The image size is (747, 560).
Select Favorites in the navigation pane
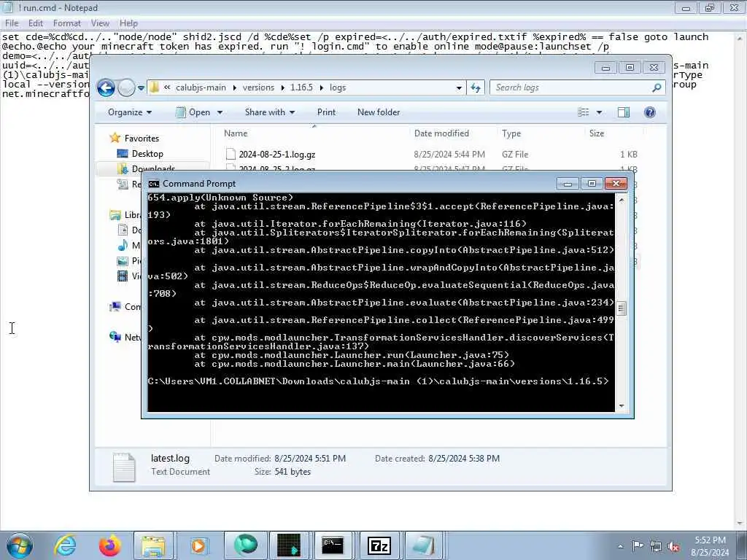142,138
